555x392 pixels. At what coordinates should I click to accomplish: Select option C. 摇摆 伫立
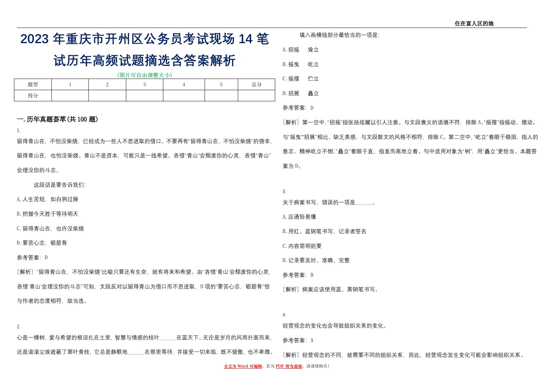(x=301, y=79)
